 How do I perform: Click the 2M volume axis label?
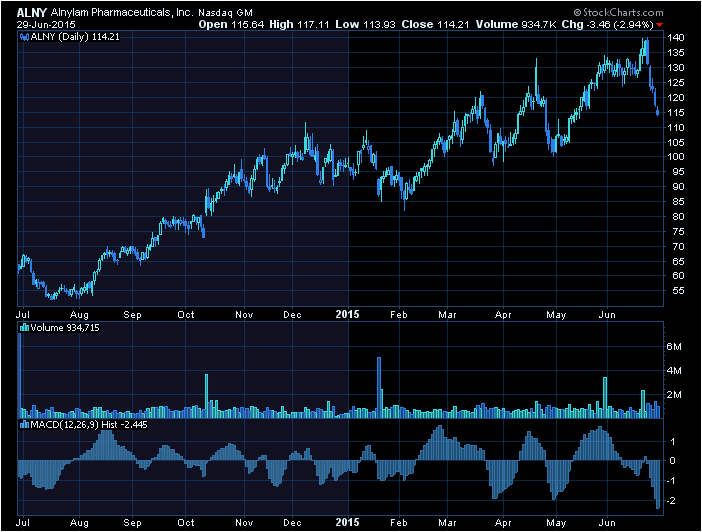point(674,395)
